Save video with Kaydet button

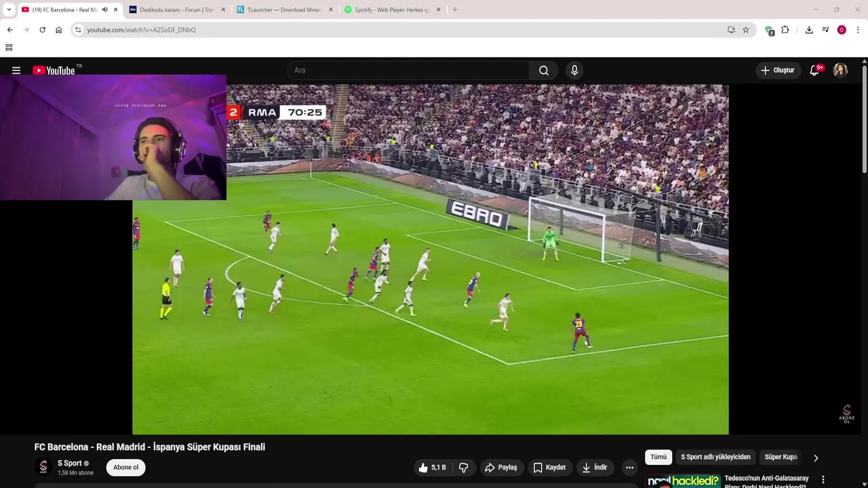[549, 468]
